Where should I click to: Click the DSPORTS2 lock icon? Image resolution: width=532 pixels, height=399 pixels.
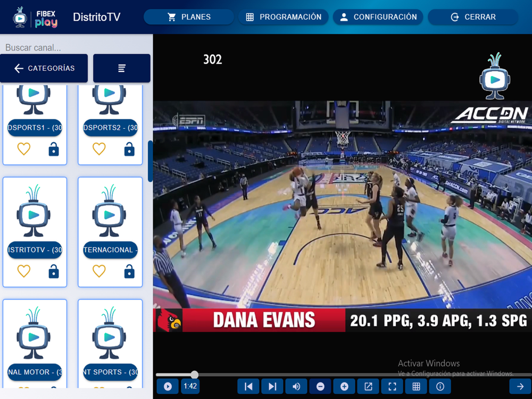coord(129,149)
